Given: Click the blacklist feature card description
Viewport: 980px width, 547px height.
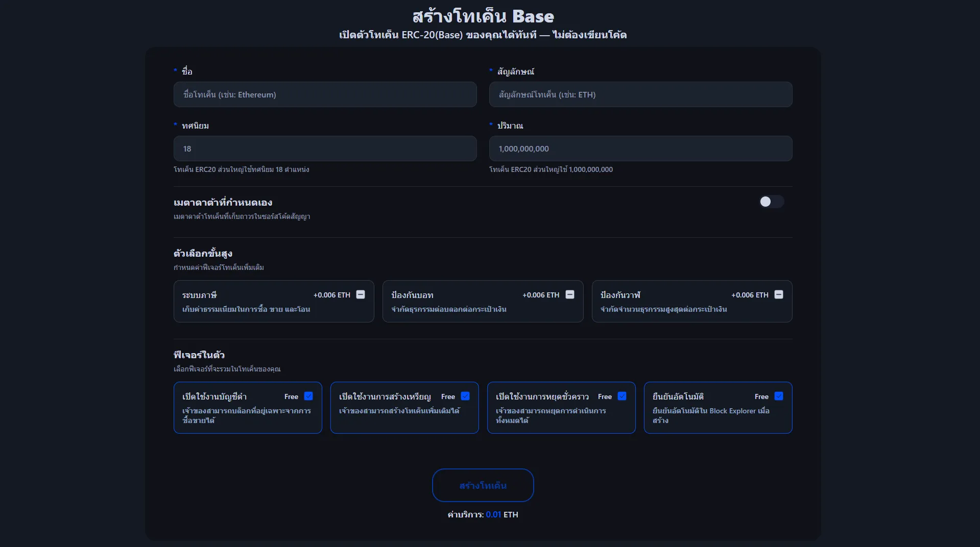Looking at the screenshot, I should click(246, 415).
